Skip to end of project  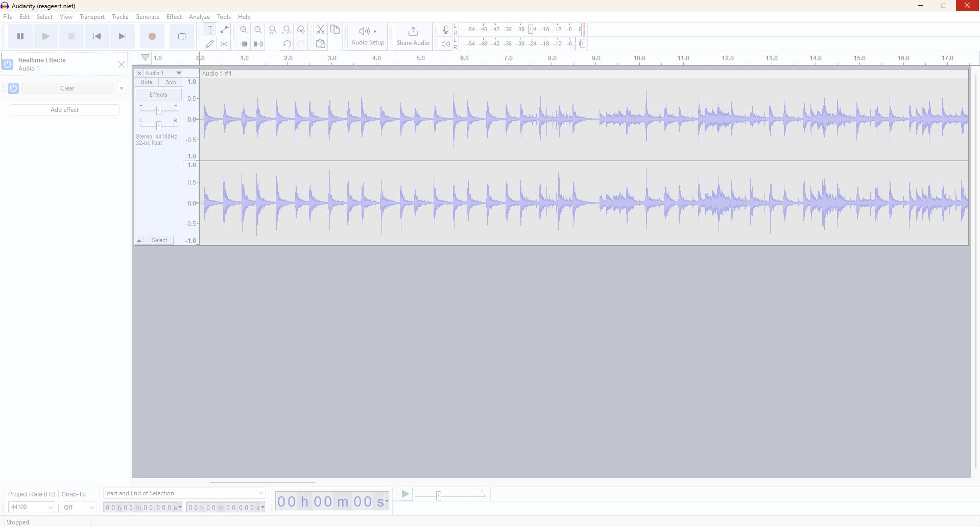[x=123, y=36]
